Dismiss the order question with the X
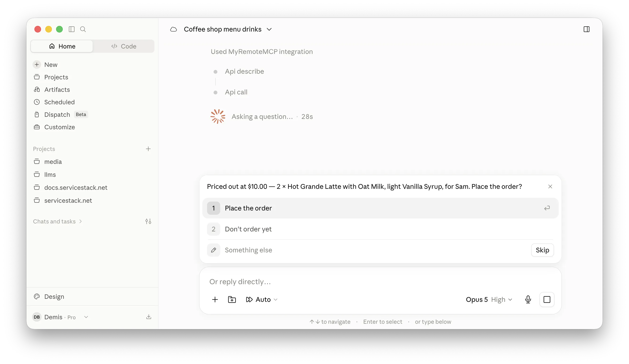 (550, 186)
